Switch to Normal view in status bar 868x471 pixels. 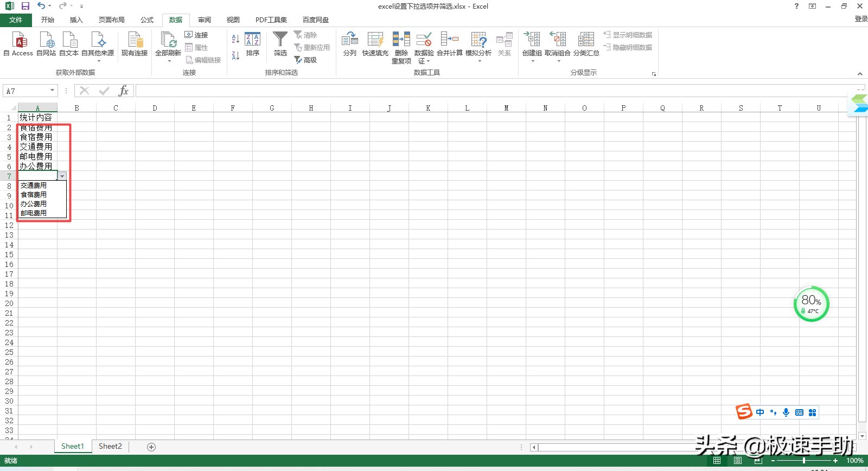[x=717, y=461]
